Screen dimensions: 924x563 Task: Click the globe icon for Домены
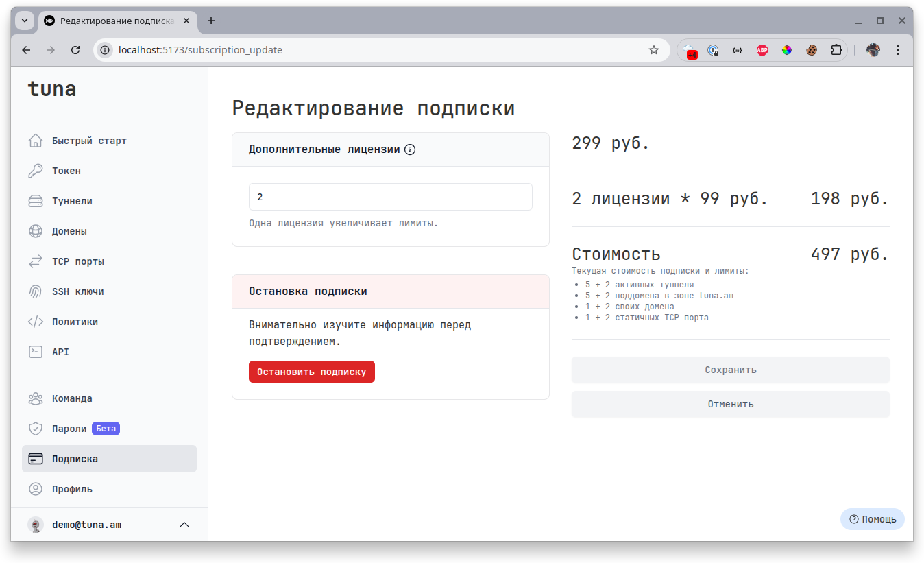[36, 231]
